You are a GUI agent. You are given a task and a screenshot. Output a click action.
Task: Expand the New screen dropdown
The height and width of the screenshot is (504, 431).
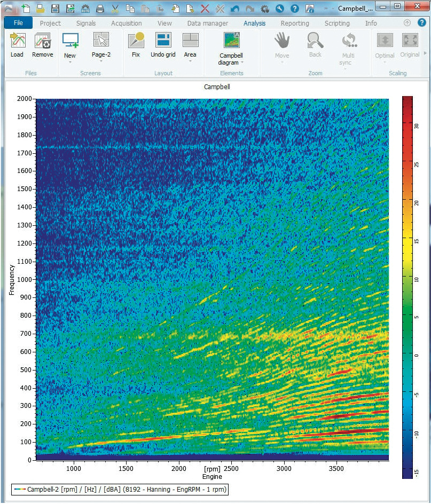[x=70, y=62]
